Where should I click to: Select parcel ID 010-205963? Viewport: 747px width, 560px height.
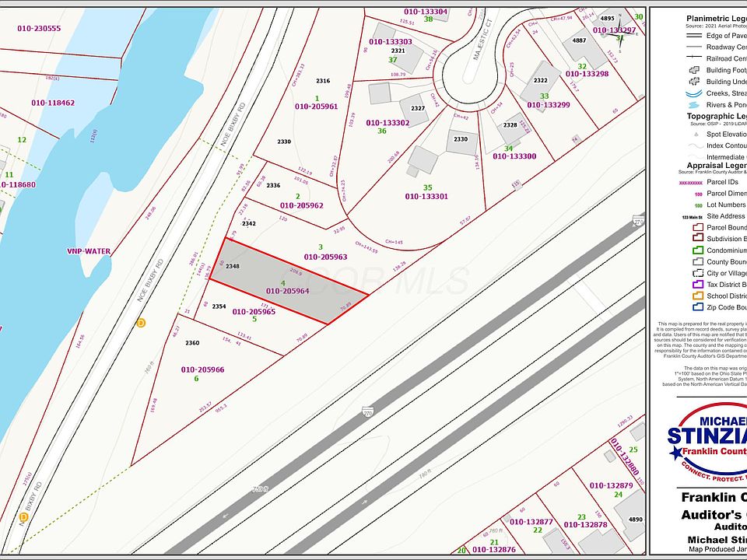326,257
